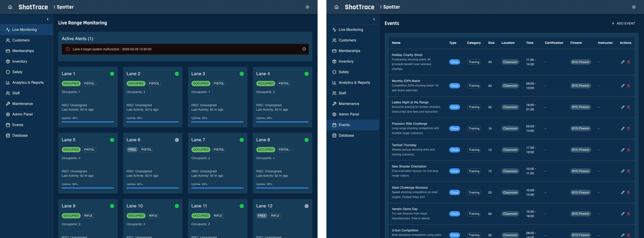Screen dimensions: 644x238
Task: Delete the Ladies Night at the Range event
Action: click(629, 107)
